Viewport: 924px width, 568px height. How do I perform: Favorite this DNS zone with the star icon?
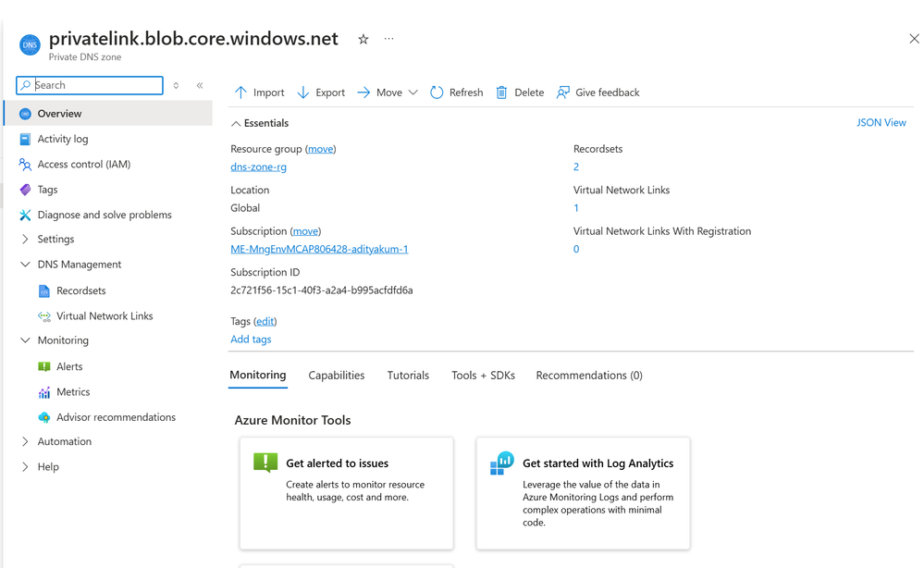pos(363,40)
